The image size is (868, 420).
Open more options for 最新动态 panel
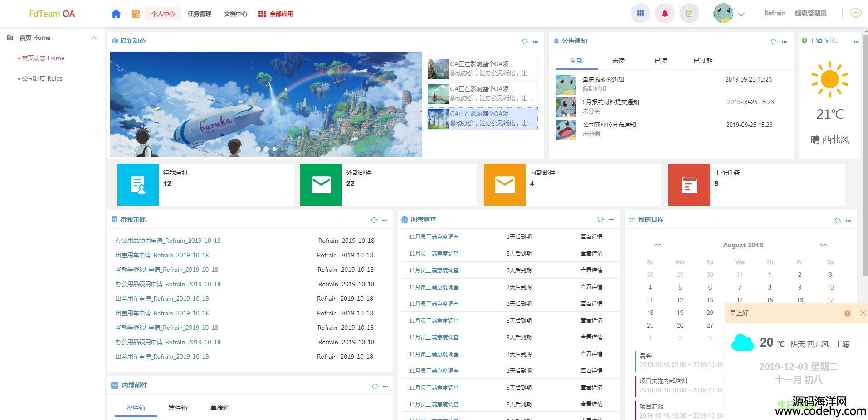pos(535,42)
